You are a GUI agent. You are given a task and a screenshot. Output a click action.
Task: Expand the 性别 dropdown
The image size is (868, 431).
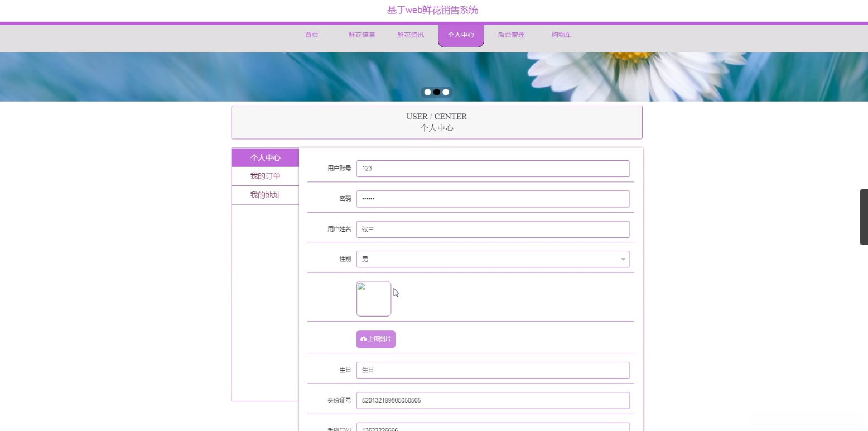[493, 259]
